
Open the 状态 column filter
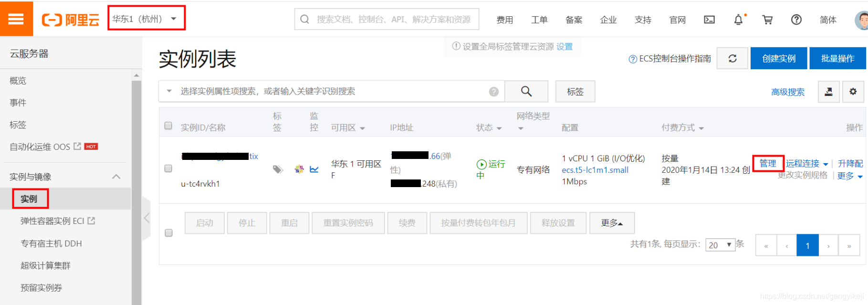pyautogui.click(x=499, y=128)
